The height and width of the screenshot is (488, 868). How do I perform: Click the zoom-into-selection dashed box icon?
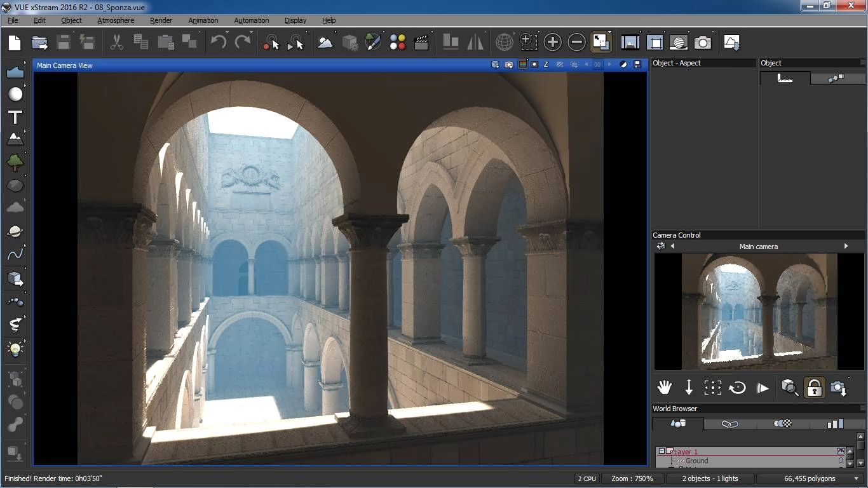pos(528,43)
